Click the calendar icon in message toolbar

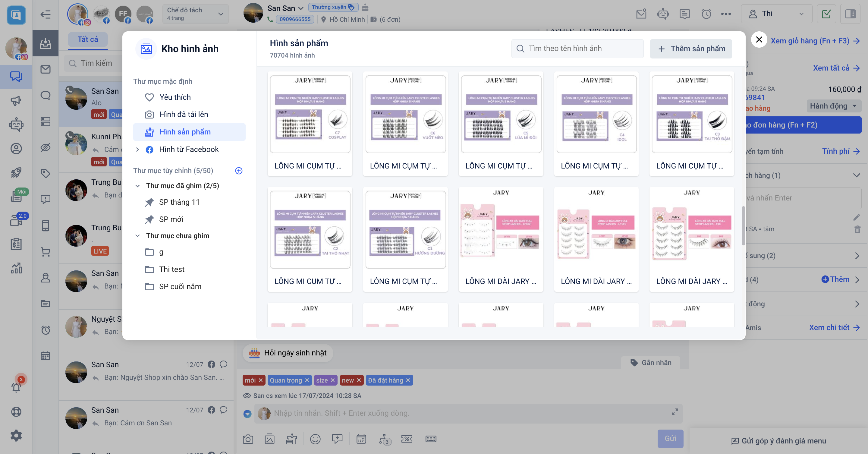(x=361, y=439)
